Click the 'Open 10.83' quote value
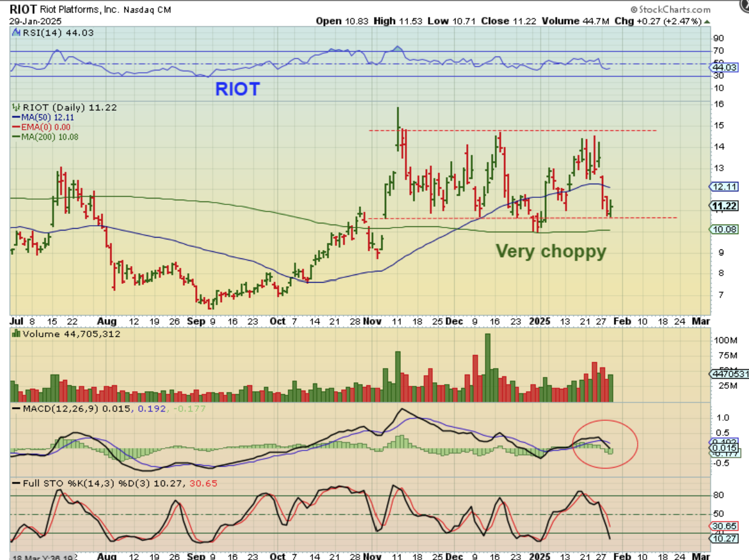This screenshot has width=749, height=560. 343,21
